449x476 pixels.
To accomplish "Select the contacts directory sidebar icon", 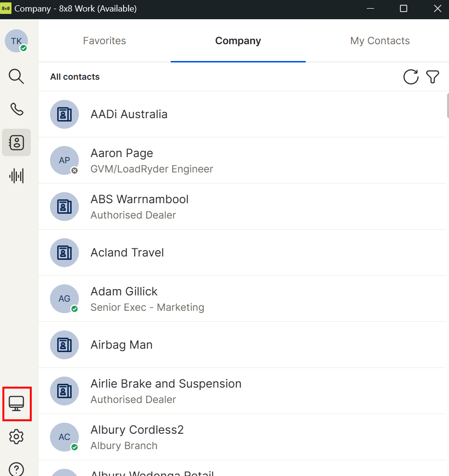I will (16, 142).
